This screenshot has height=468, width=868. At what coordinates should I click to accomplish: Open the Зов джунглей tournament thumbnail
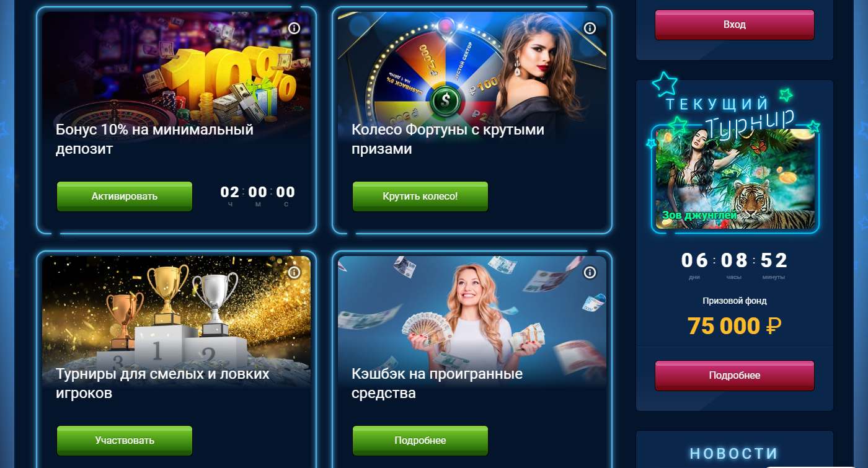click(x=737, y=178)
